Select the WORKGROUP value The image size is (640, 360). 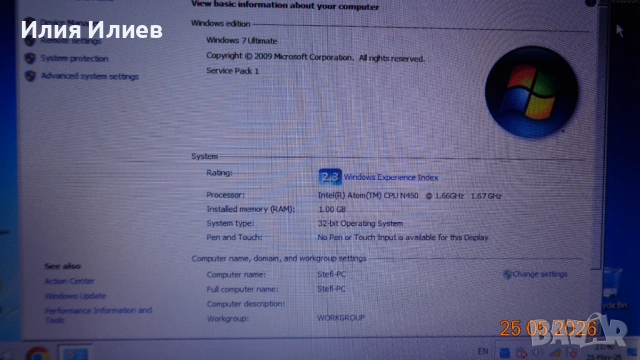(x=341, y=318)
